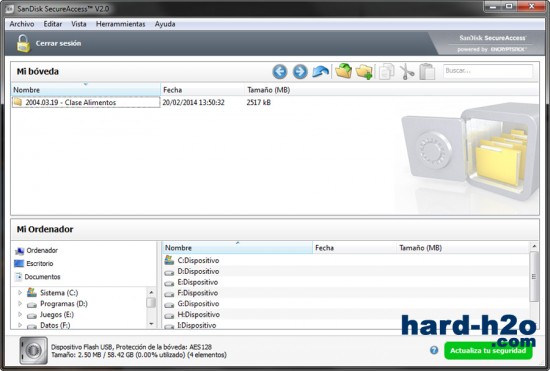
Task: Click the D:Dispositivo drive icon
Action: (169, 272)
